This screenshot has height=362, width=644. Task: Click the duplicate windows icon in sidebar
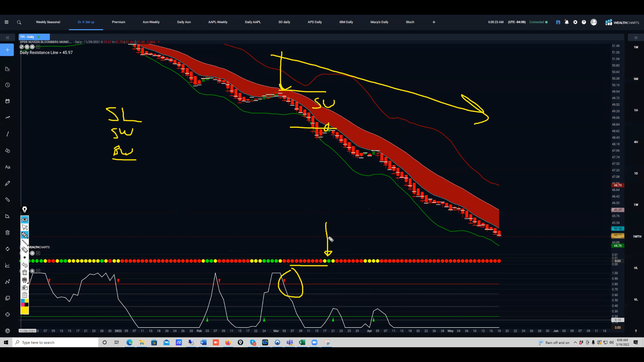click(7, 298)
